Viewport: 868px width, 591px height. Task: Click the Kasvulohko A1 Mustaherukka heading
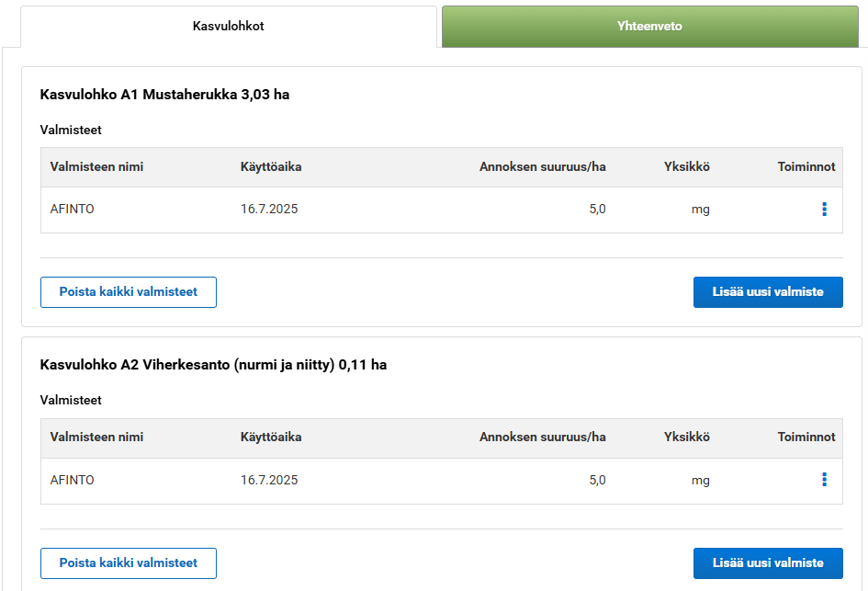(x=164, y=94)
